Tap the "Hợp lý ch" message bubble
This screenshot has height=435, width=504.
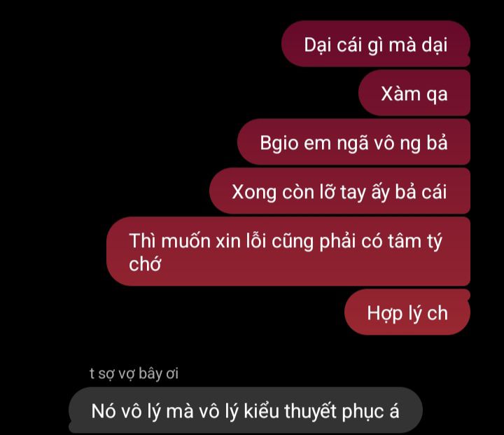(x=407, y=312)
